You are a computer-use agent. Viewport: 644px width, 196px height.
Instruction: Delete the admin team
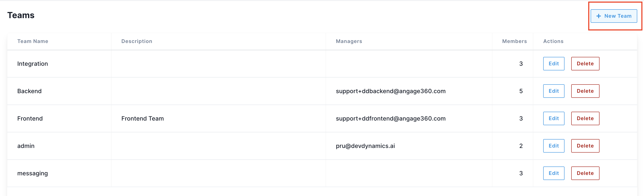point(585,146)
